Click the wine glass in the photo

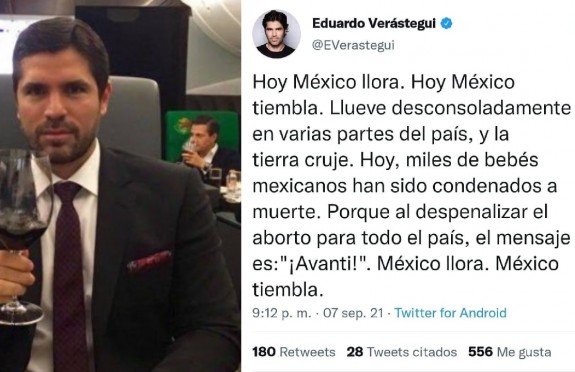22,235
